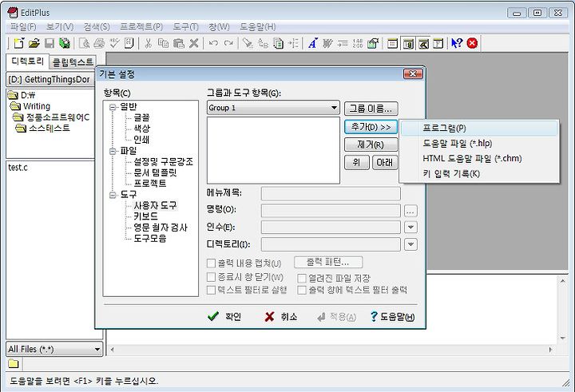
Task: Click the yellow folder icon above status bar
Action: click(14, 363)
